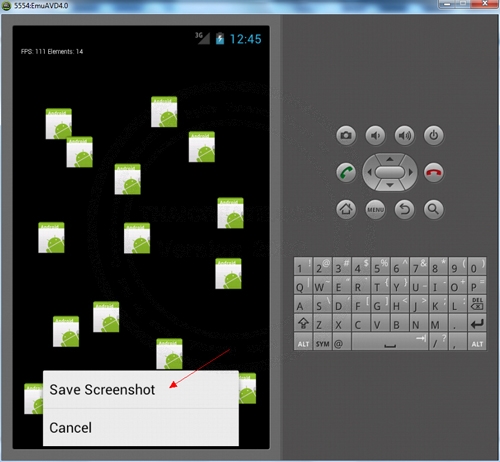Tap the Q key
The height and width of the screenshot is (462, 500).
pyautogui.click(x=303, y=285)
